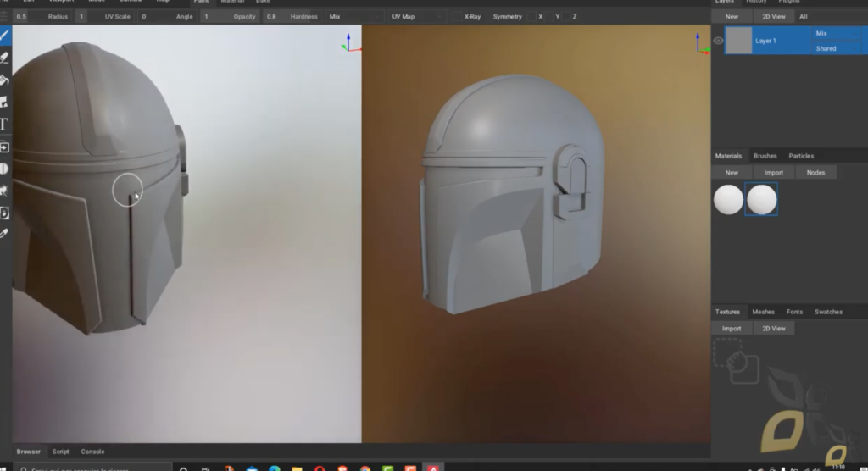Toggle Symmetry X checkbox

(x=531, y=17)
